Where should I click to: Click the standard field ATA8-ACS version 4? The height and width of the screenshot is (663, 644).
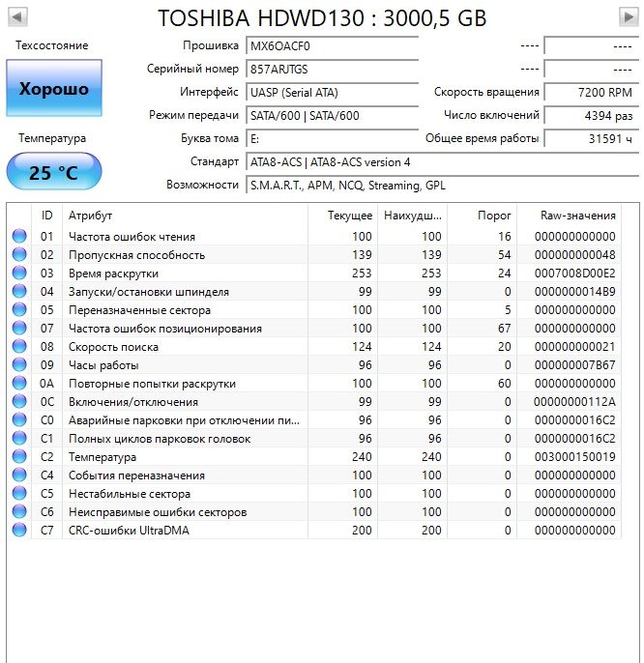click(442, 162)
